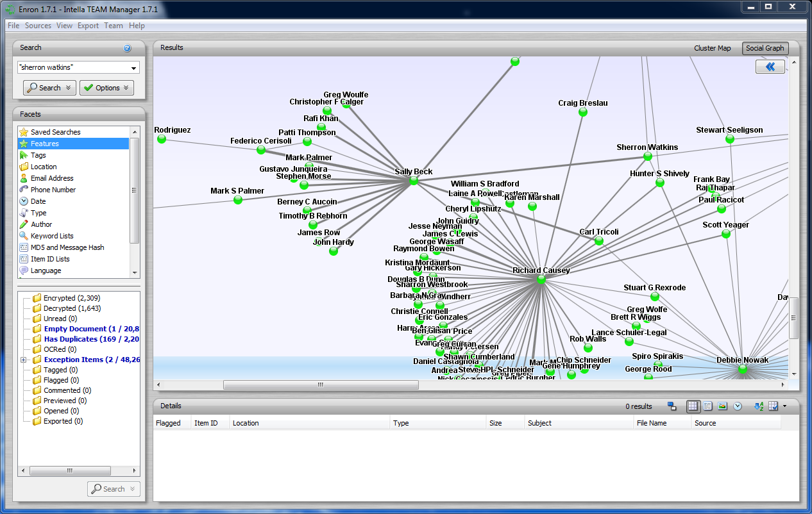This screenshot has height=514, width=812.
Task: Open thumbnail image view in Details
Action: 723,406
